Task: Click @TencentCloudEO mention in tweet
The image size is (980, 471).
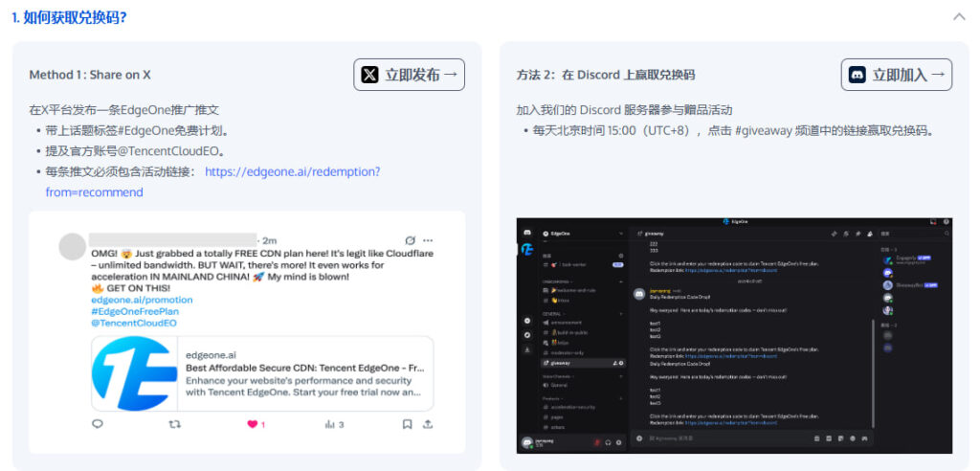Action: [x=134, y=324]
